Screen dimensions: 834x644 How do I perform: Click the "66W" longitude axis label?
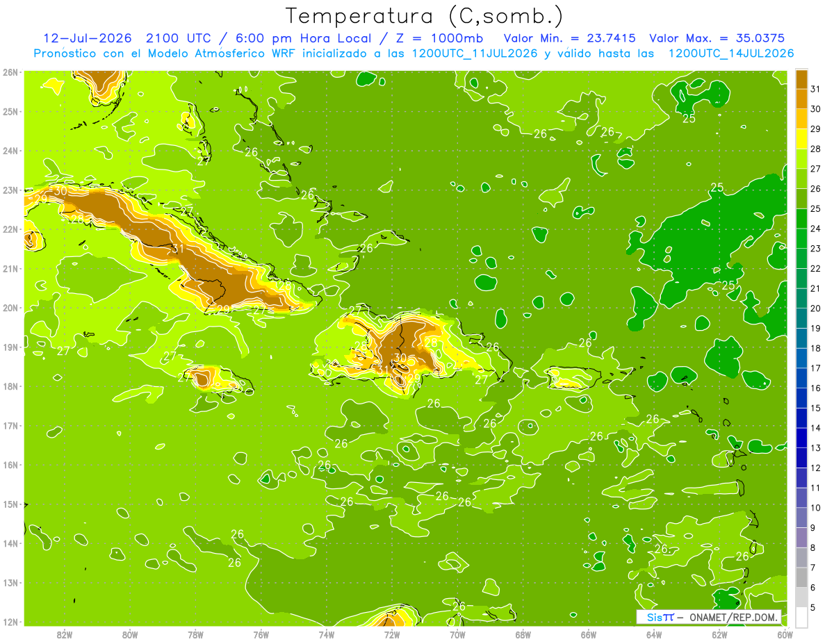coord(589,634)
